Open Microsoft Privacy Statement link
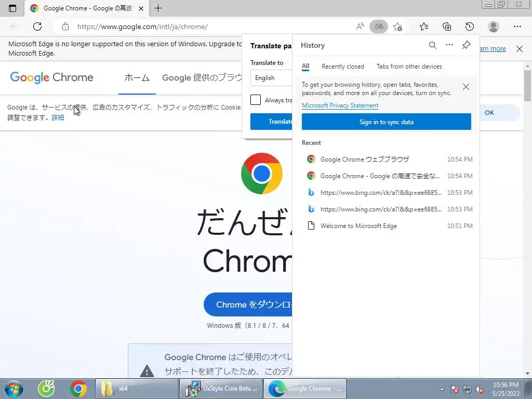The width and height of the screenshot is (532, 399). pos(340,105)
